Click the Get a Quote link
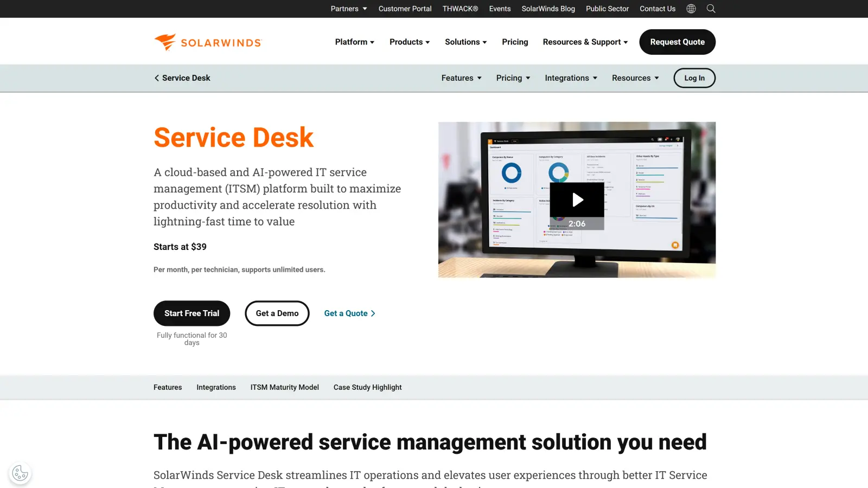This screenshot has height=488, width=868. pos(350,313)
